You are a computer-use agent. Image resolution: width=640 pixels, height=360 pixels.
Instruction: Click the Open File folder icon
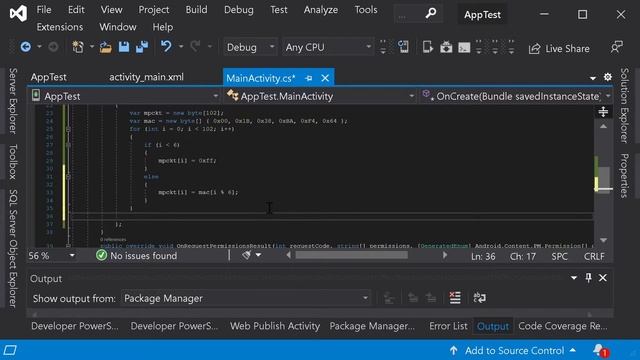105,47
